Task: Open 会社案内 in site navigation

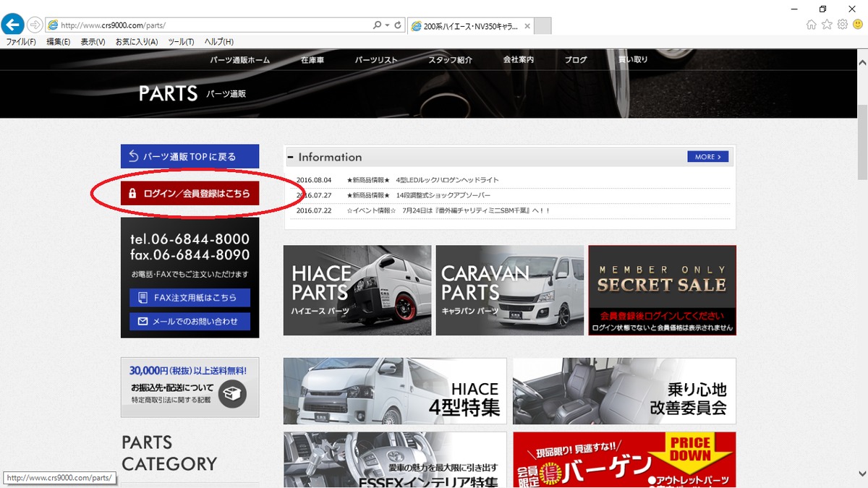Action: (x=519, y=60)
